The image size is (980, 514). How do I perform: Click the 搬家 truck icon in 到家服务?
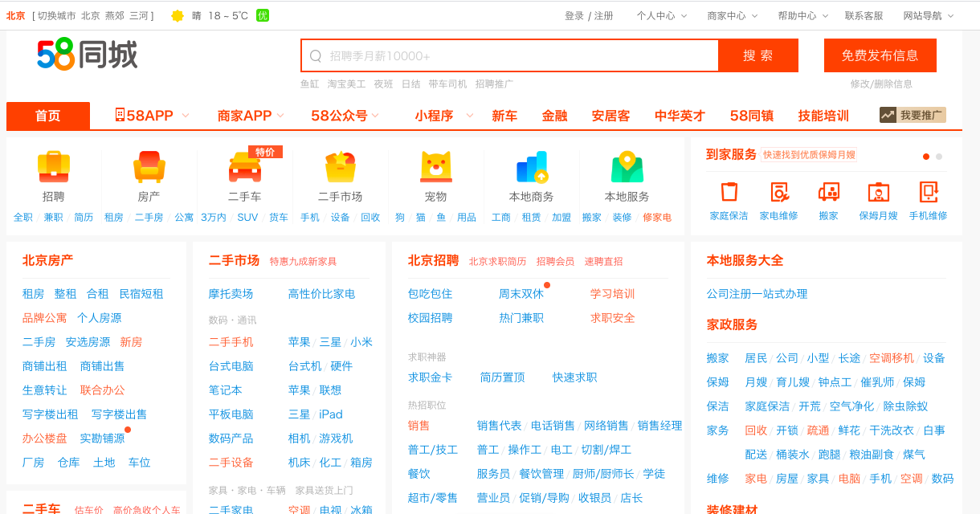[828, 193]
